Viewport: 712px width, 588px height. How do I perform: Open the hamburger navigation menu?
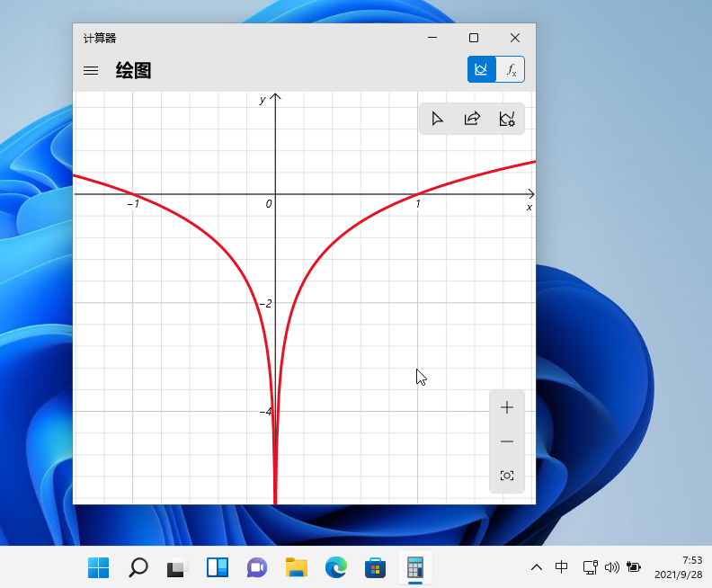pos(91,70)
